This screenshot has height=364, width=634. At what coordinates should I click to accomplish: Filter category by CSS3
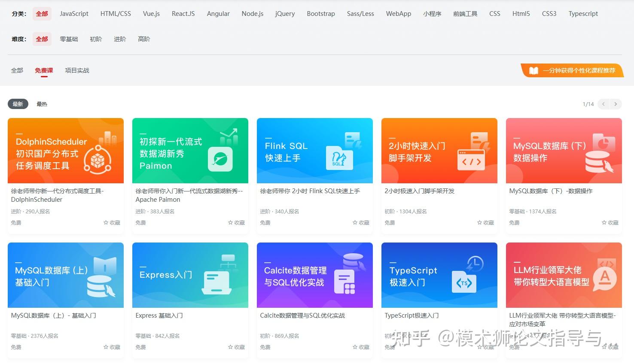click(549, 14)
